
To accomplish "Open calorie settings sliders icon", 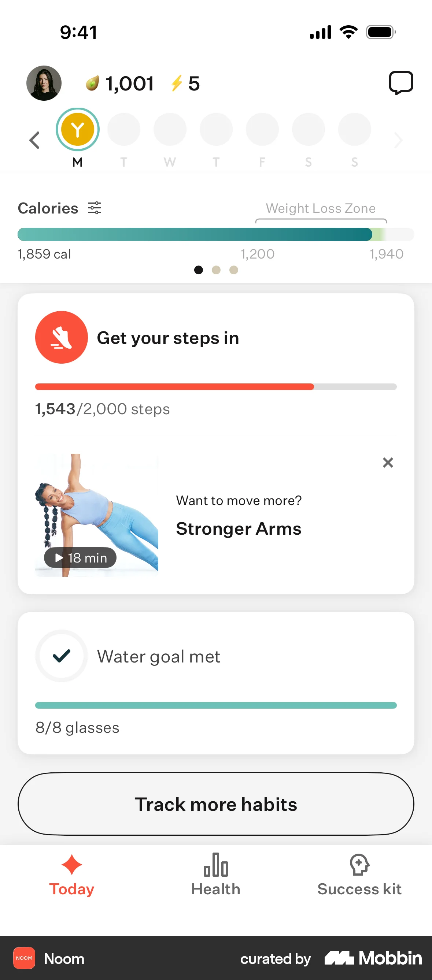I will [x=95, y=208].
